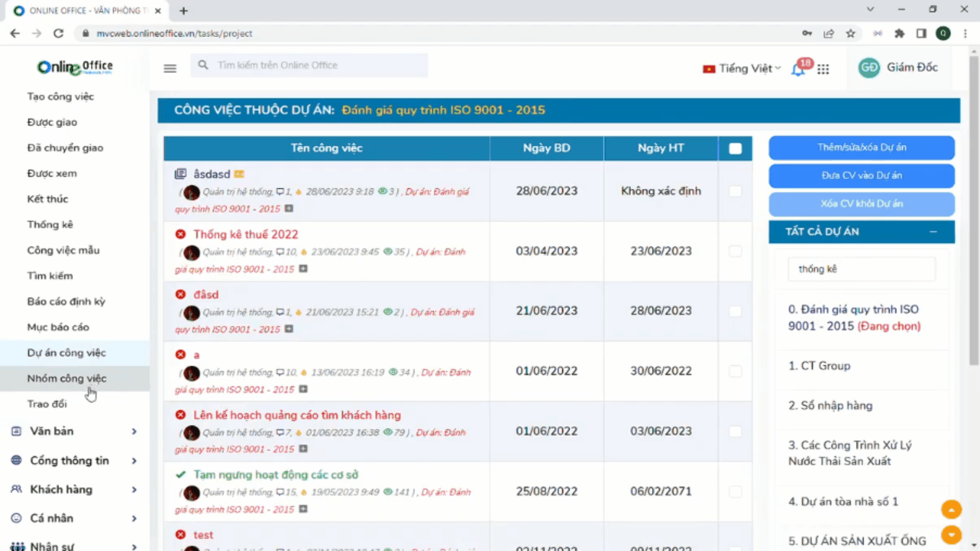
Task: Click the Đưa CV vào Dự án button
Action: coord(862,176)
